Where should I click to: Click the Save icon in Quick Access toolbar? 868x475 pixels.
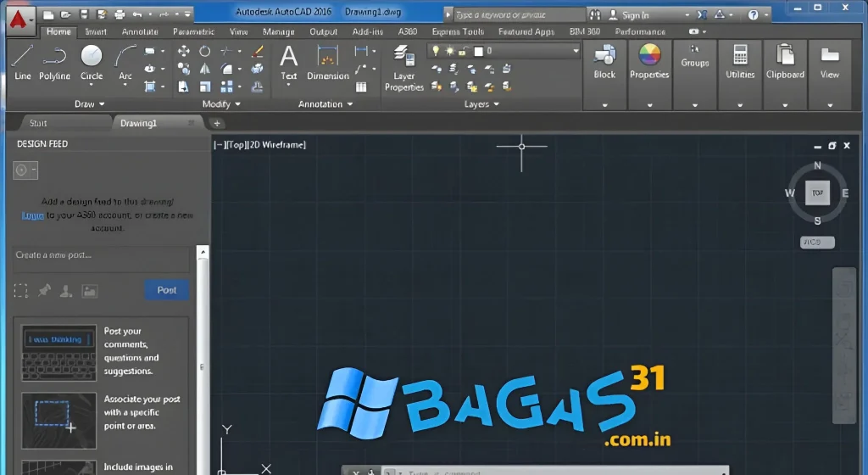[84, 14]
